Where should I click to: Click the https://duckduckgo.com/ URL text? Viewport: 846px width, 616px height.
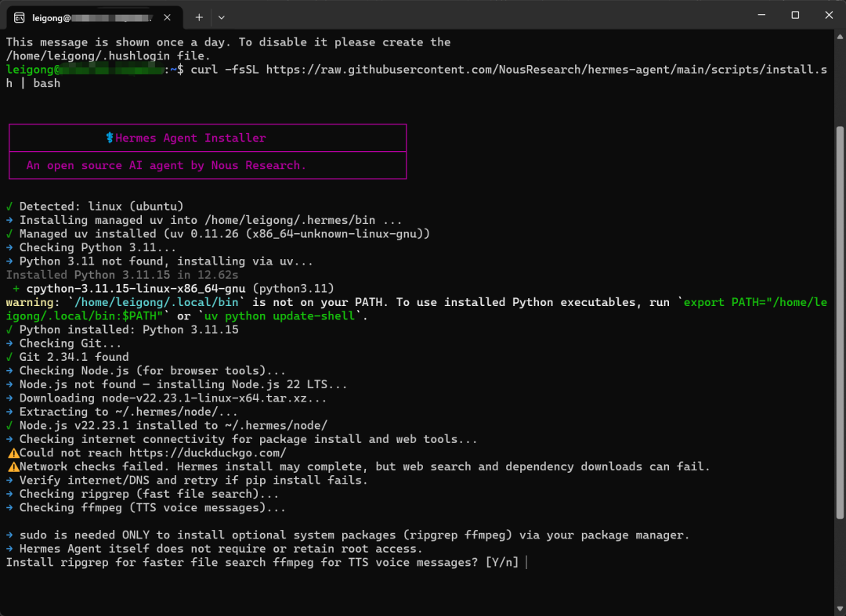coord(208,452)
